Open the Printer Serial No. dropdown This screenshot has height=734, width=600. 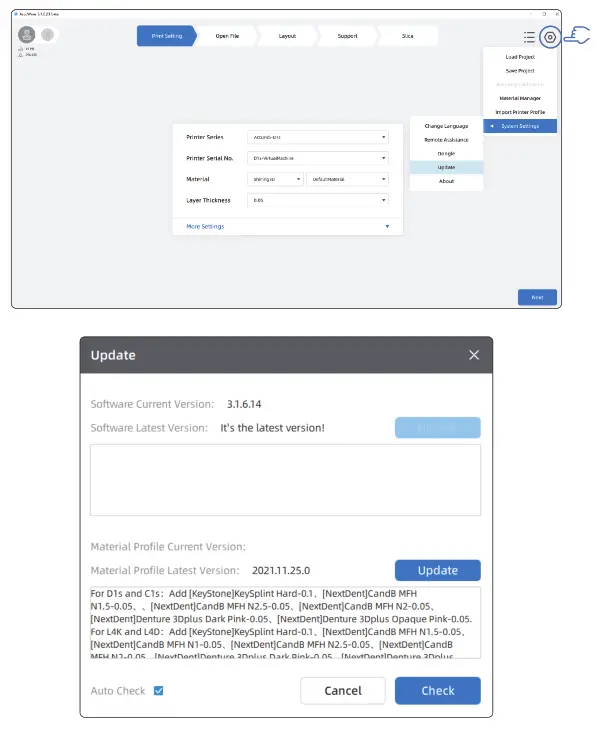(x=318, y=158)
